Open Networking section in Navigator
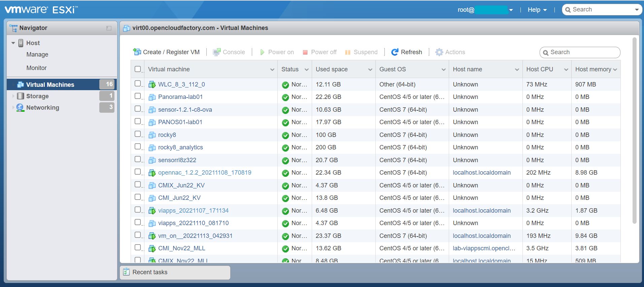 click(62, 108)
